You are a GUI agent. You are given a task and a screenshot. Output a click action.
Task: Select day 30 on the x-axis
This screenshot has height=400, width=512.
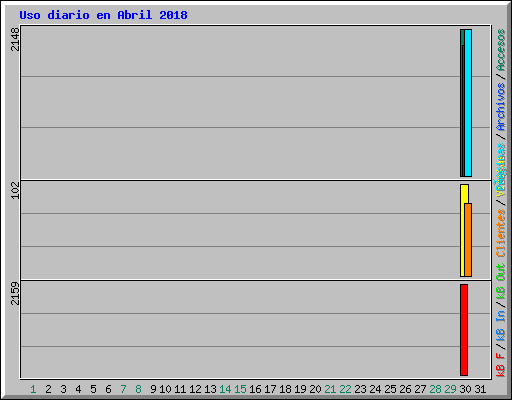pos(465,389)
